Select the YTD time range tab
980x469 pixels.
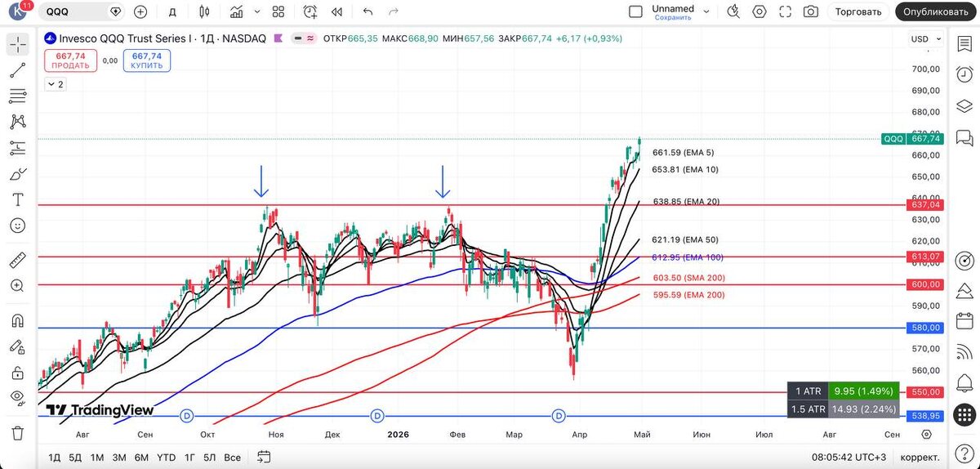(166, 457)
